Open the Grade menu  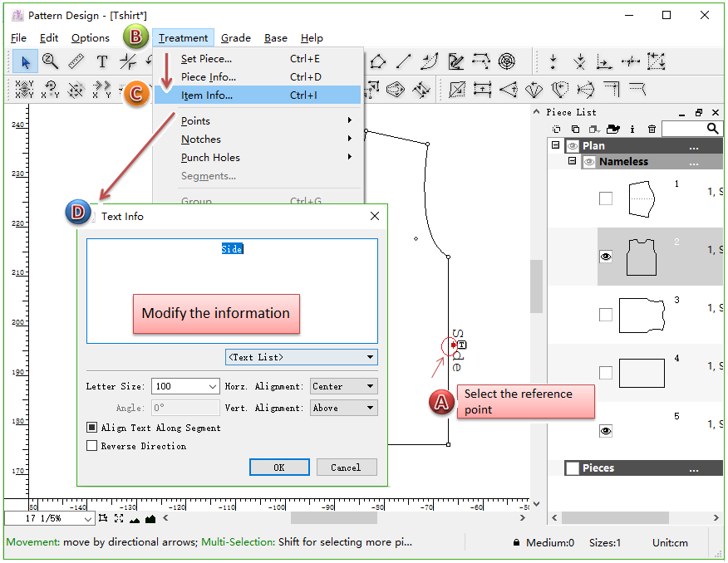point(236,38)
